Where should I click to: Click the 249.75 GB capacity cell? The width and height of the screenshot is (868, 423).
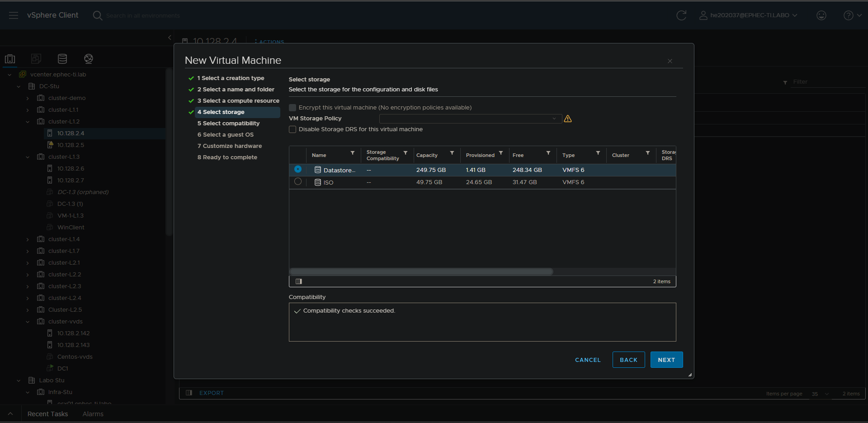click(431, 170)
